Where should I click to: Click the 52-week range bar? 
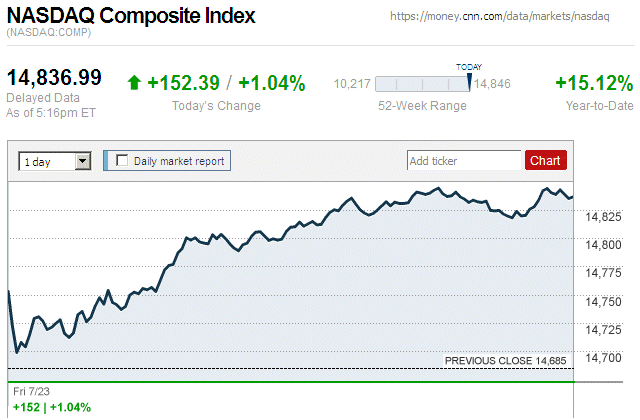pyautogui.click(x=420, y=84)
